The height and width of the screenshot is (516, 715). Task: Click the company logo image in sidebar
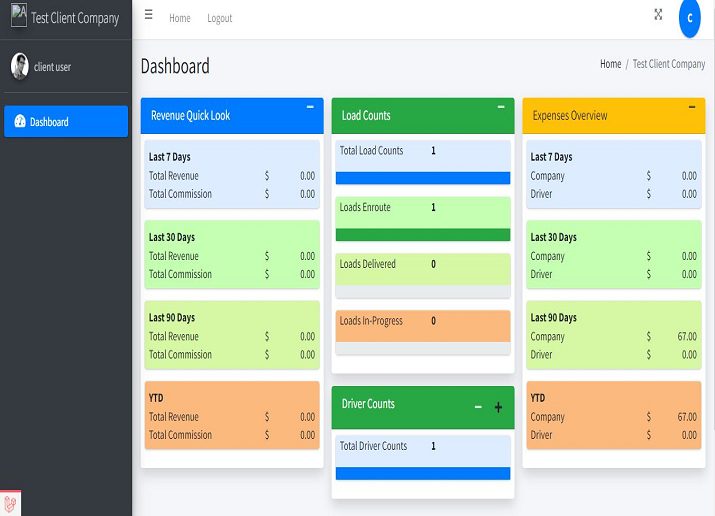18,16
